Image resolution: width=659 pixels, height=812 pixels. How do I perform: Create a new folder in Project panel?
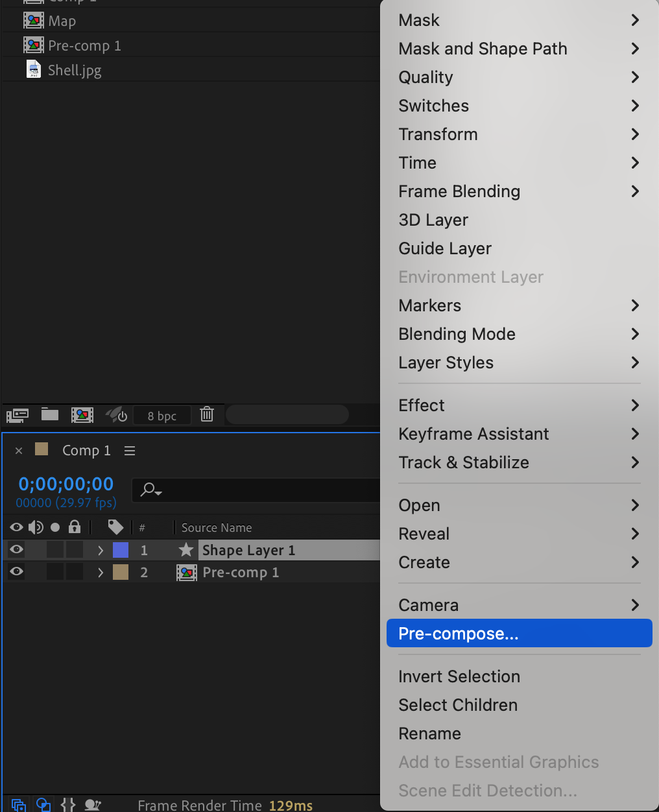pyautogui.click(x=50, y=414)
